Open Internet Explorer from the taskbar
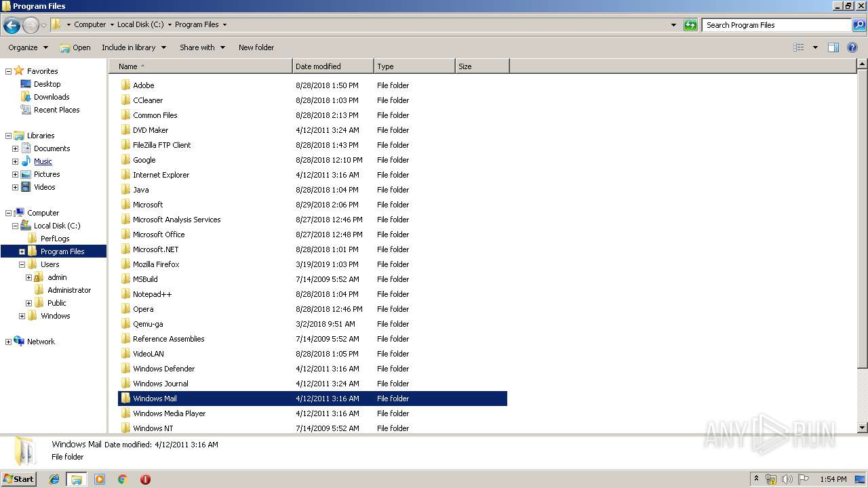Viewport: 868px width, 488px height. [x=54, y=479]
